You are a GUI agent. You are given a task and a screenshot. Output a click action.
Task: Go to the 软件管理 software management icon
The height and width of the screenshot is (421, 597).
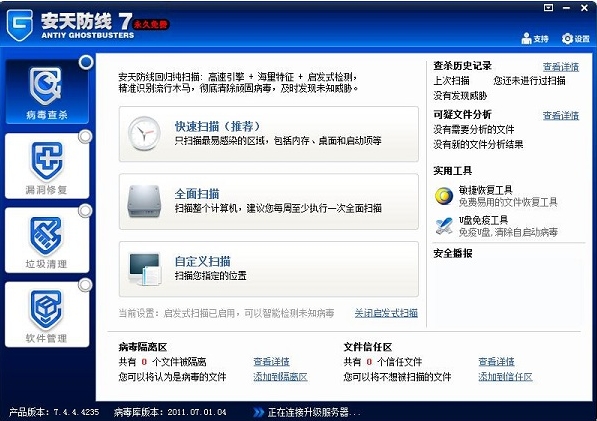point(46,310)
